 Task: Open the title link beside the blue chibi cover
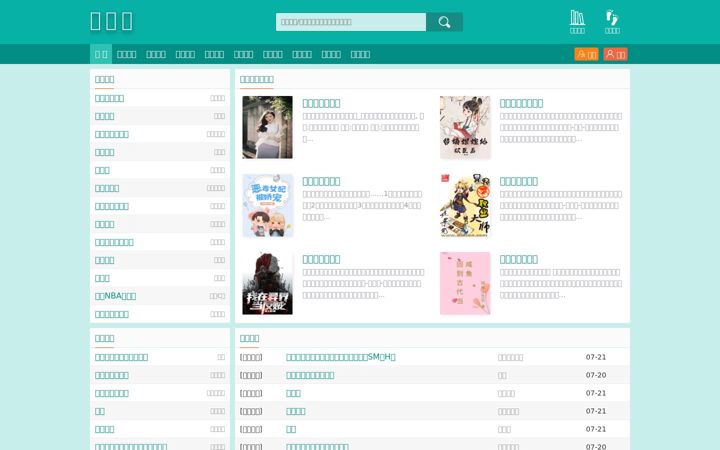321,181
